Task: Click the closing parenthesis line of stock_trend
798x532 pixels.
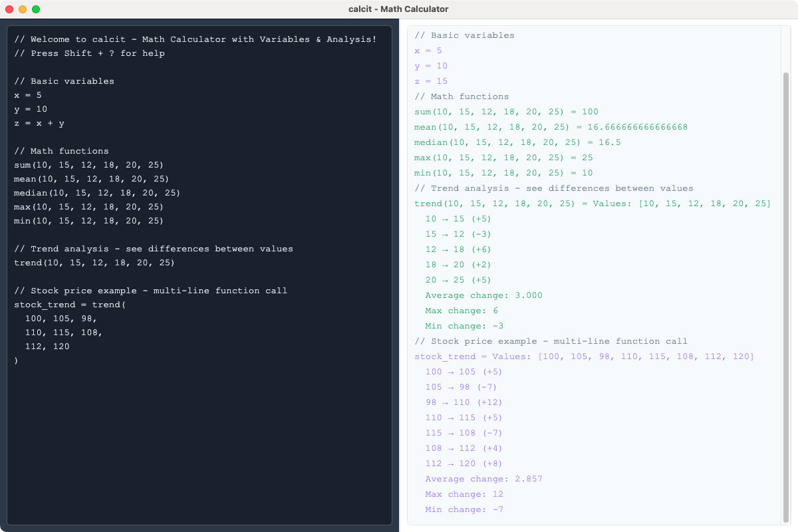Action: [17, 360]
